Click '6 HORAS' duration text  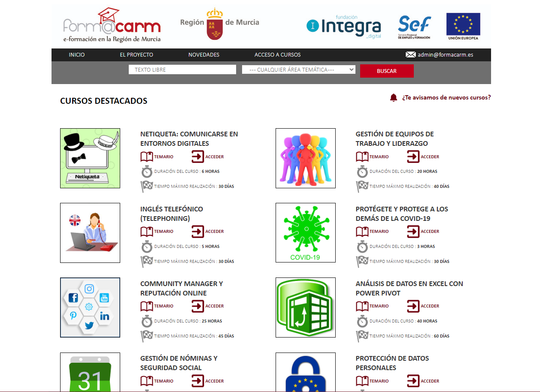(210, 172)
